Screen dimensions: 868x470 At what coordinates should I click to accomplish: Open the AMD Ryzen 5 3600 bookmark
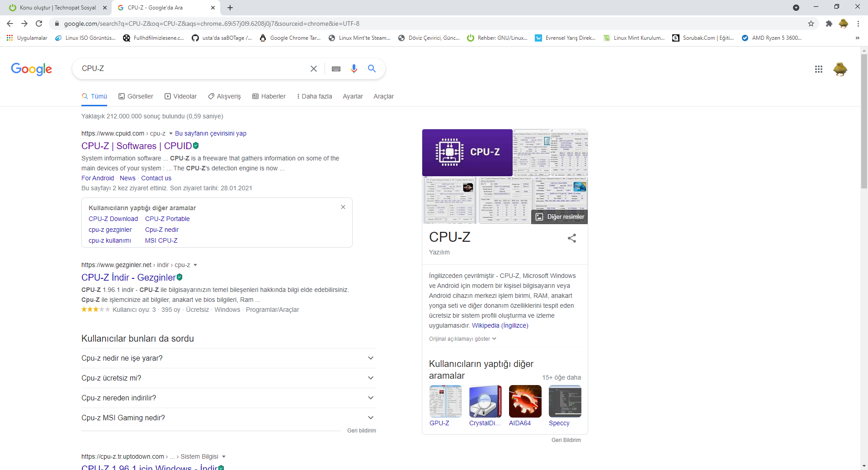point(772,38)
